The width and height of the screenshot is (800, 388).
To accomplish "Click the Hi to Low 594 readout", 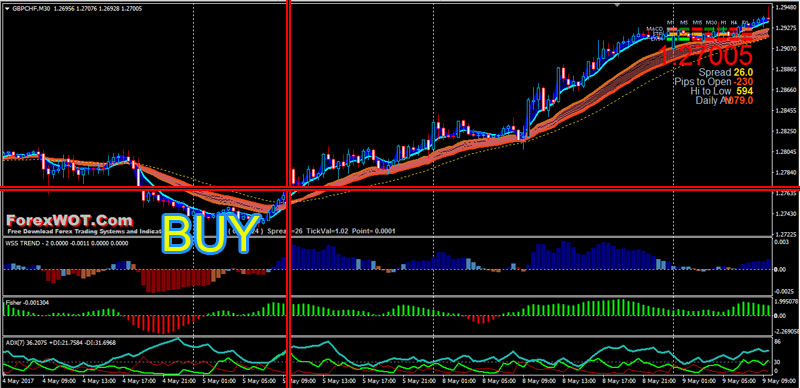I will click(722, 91).
